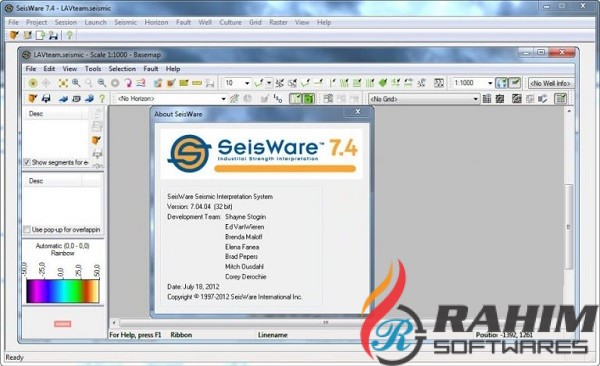Open the Culture menu in main window

click(230, 22)
